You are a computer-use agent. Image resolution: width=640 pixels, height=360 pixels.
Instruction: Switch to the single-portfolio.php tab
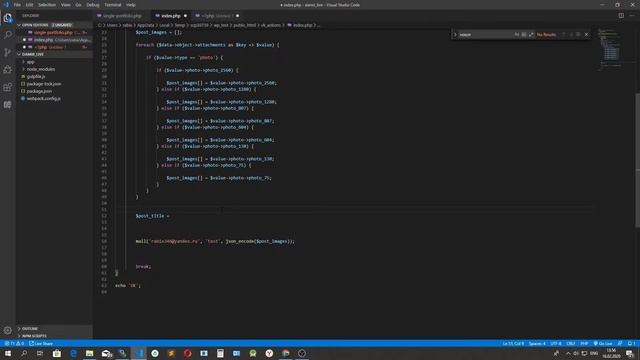click(x=122, y=16)
